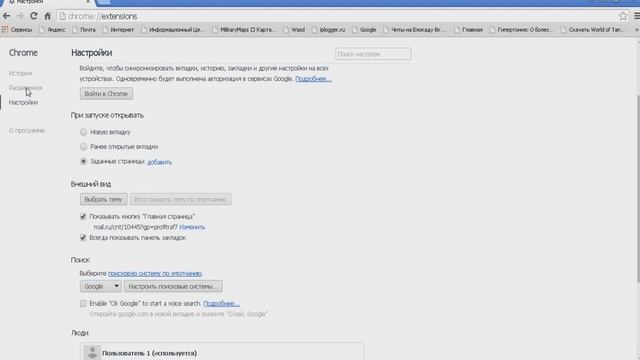This screenshot has height=360, width=640.
Task: Close the Настройки browser tab
Action: [x=88, y=2]
